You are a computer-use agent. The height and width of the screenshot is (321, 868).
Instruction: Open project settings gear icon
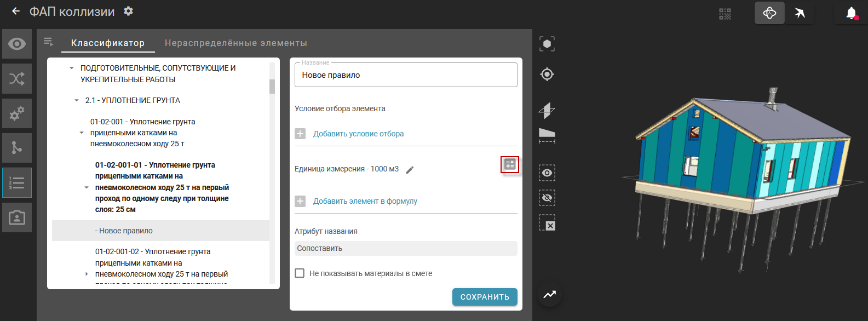click(128, 11)
